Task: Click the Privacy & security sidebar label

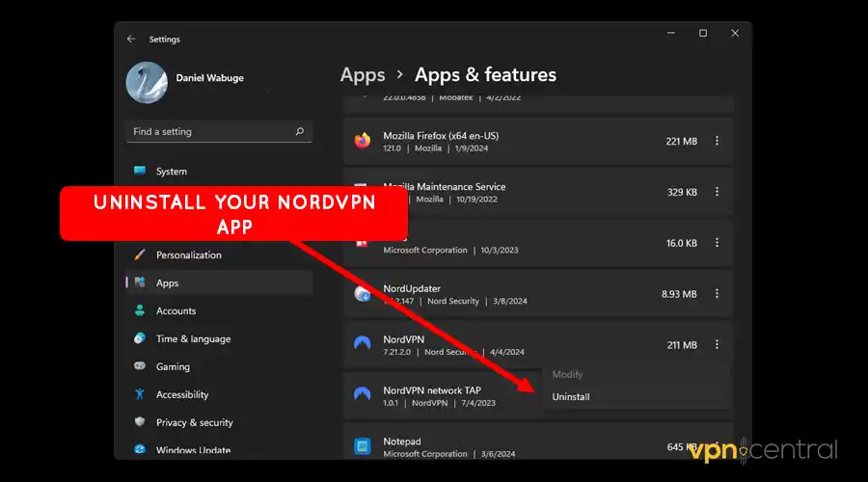Action: 194,422
